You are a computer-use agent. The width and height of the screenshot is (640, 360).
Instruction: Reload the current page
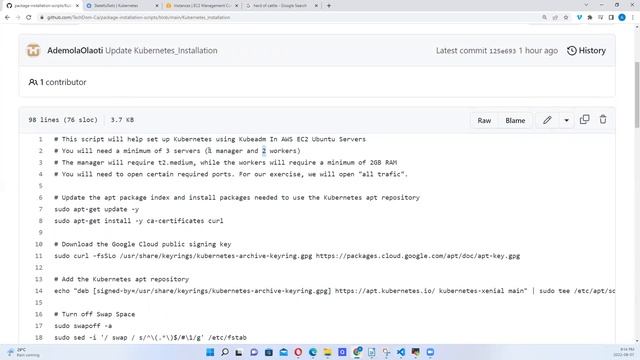point(28,17)
